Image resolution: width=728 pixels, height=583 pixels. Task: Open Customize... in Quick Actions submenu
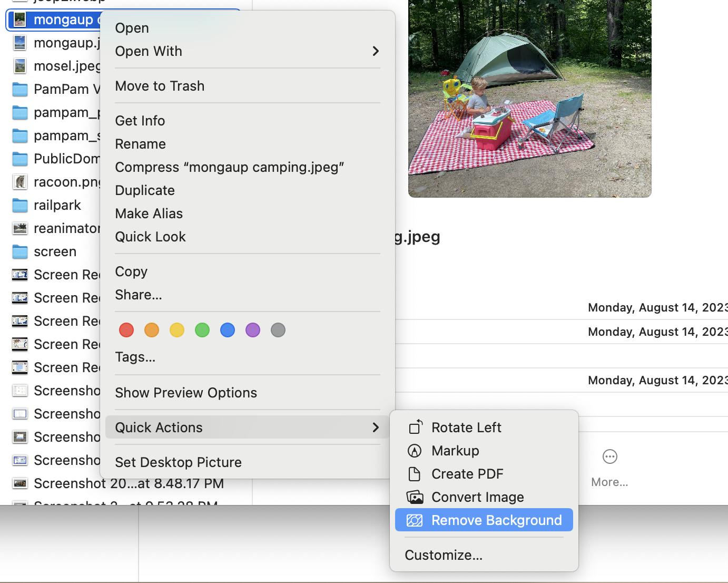(484, 555)
